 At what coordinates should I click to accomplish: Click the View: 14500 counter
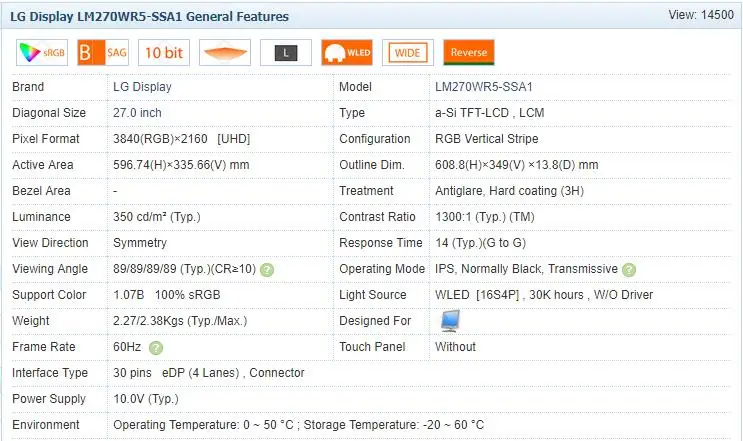pos(700,16)
